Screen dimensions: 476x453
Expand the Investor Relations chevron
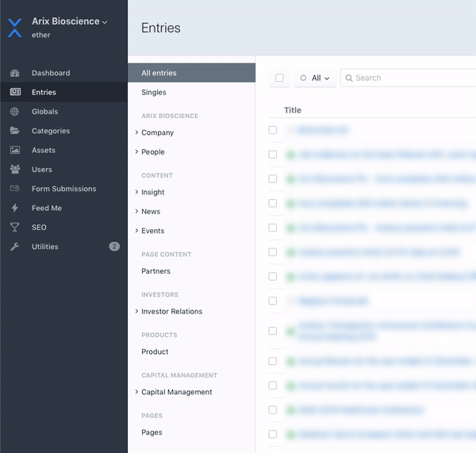coord(136,311)
